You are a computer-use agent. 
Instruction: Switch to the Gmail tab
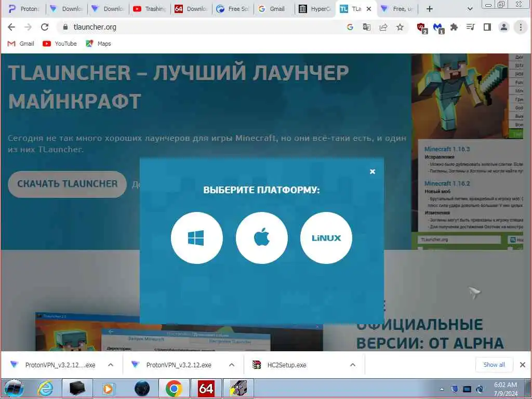click(x=273, y=9)
